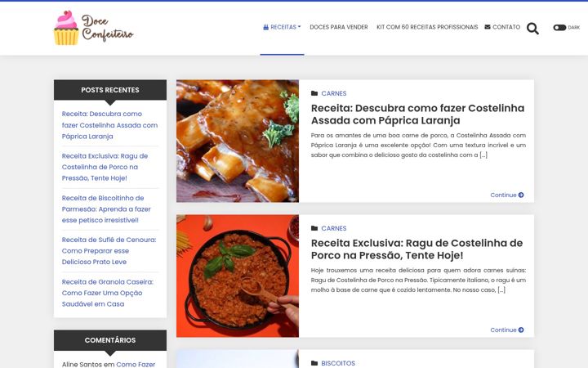
Task: Open Doces Para Vender menu item
Action: [x=339, y=27]
